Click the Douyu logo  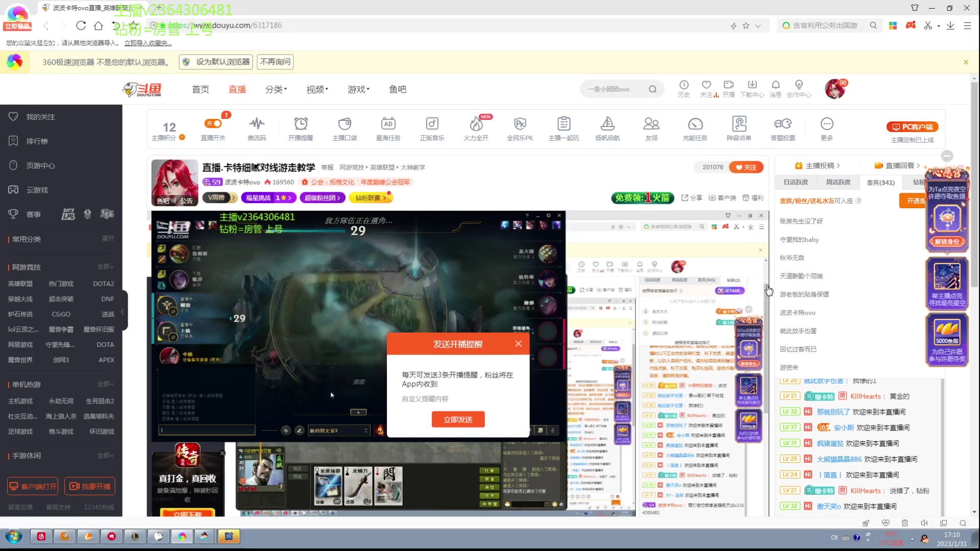click(142, 89)
